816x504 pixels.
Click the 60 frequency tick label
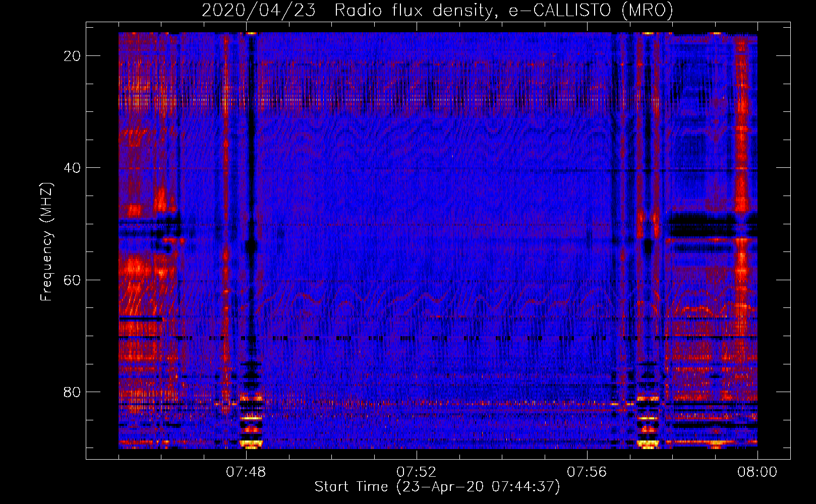pos(72,280)
